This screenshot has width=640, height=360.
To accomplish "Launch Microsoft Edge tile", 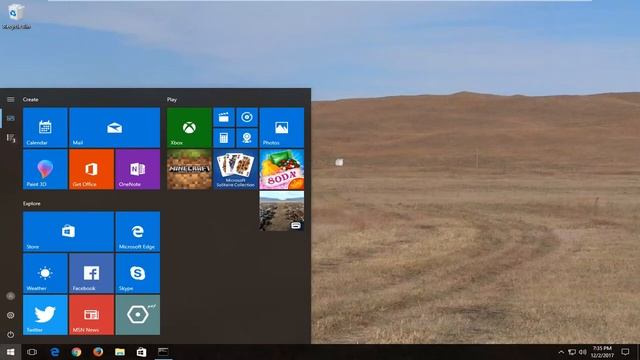I will (138, 231).
